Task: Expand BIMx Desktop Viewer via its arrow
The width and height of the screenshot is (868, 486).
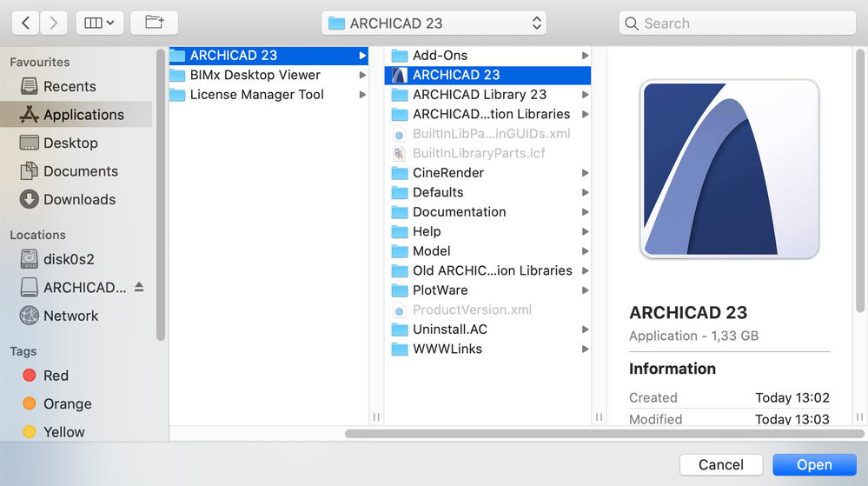Action: point(362,75)
